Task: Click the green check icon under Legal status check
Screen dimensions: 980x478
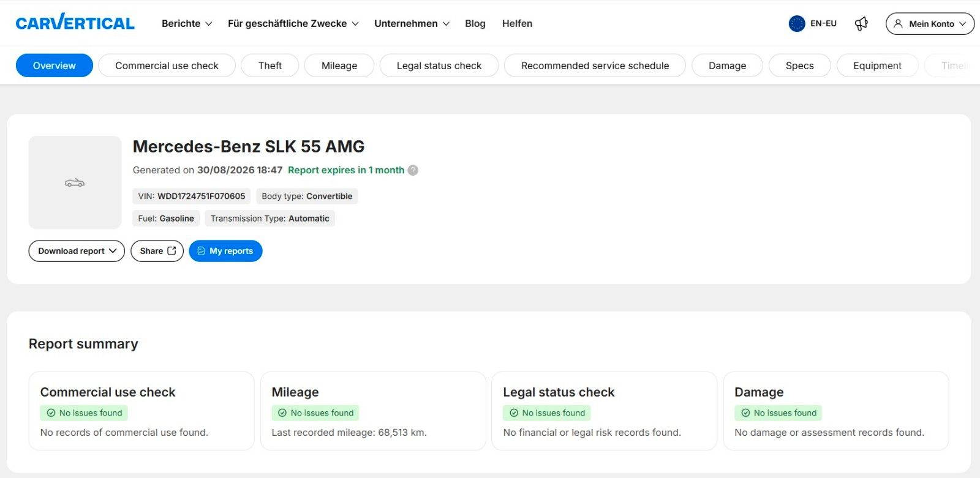Action: [514, 413]
